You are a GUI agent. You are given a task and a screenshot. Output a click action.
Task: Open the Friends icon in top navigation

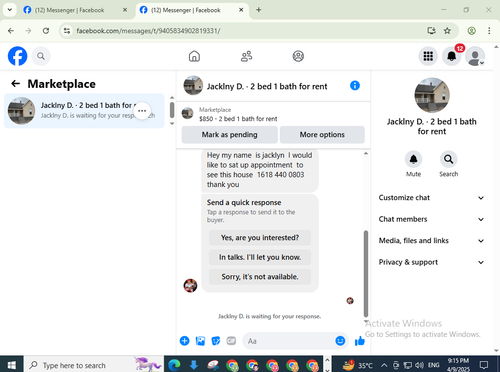pos(246,56)
